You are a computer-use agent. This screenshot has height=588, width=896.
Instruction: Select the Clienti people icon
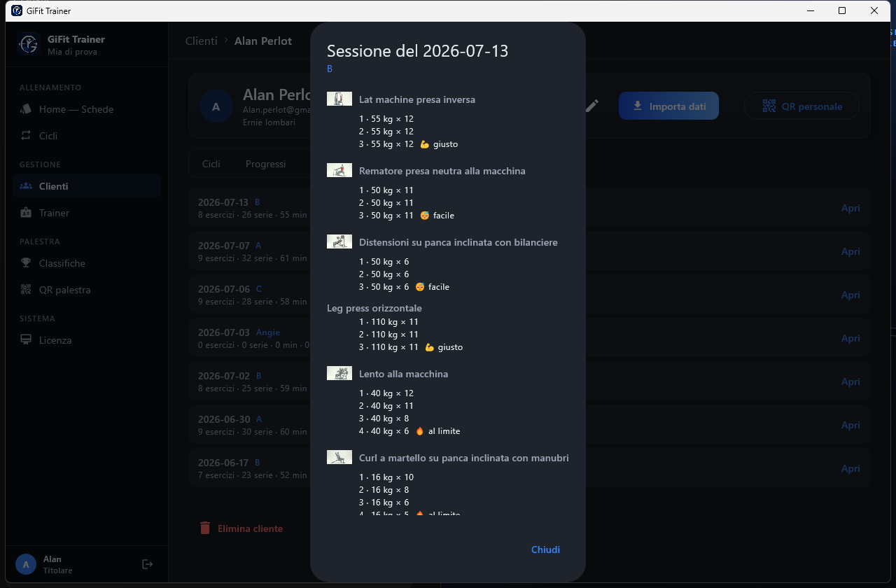pyautogui.click(x=26, y=186)
